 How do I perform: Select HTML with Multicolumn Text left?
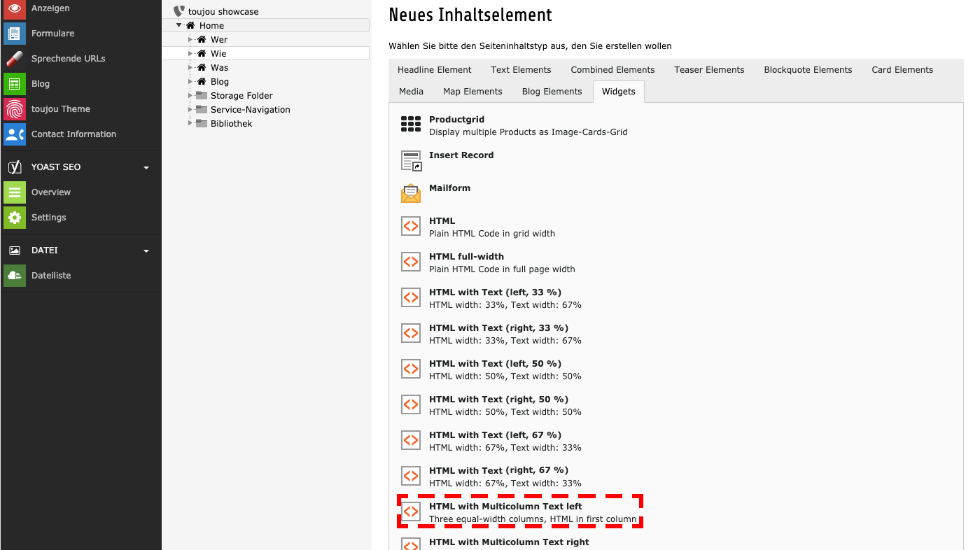coord(505,507)
